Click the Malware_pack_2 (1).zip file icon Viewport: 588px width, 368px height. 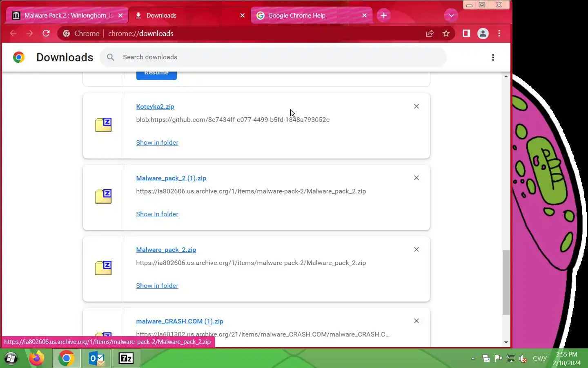pos(103,196)
